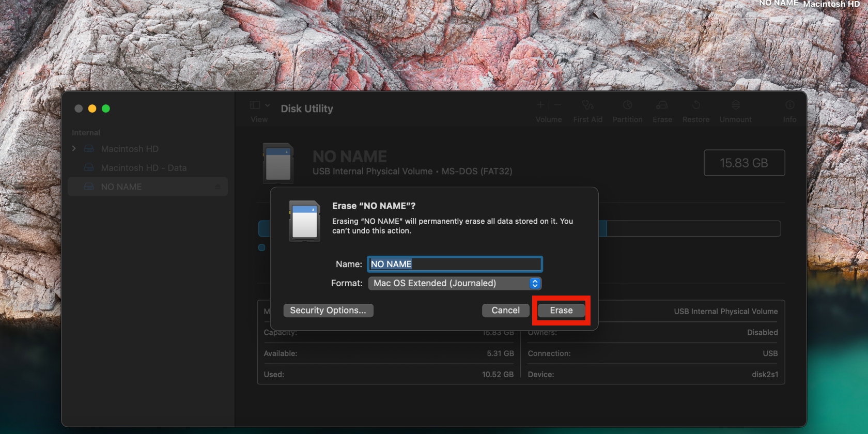Click the Erase toolbar icon
Viewport: 868px width, 434px height.
tap(662, 105)
